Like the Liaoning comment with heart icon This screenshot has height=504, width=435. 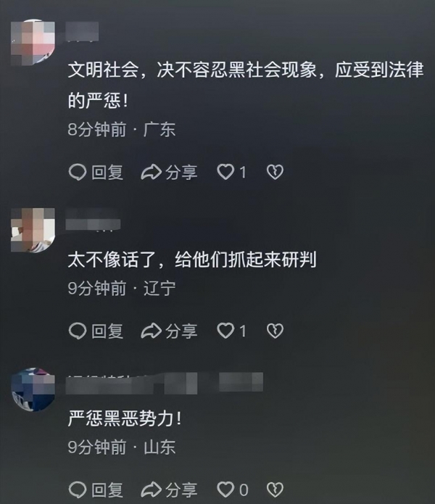pyautogui.click(x=225, y=331)
